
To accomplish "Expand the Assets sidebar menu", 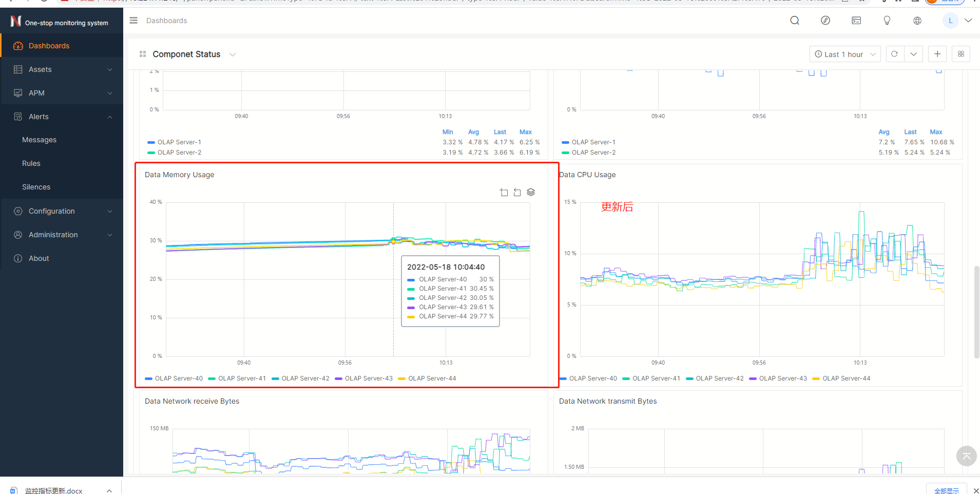I will (62, 69).
